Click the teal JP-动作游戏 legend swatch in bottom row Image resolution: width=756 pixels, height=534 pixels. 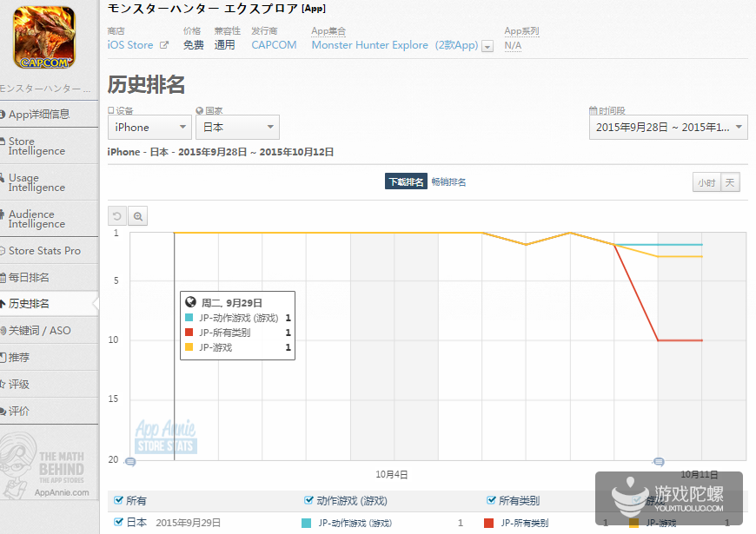(306, 523)
